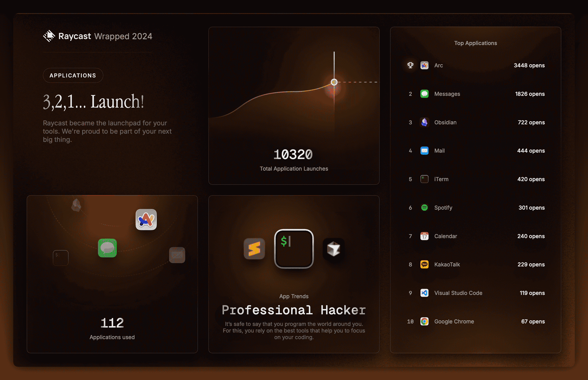
Task: Click the Spotify icon in the ranking
Action: point(424,208)
